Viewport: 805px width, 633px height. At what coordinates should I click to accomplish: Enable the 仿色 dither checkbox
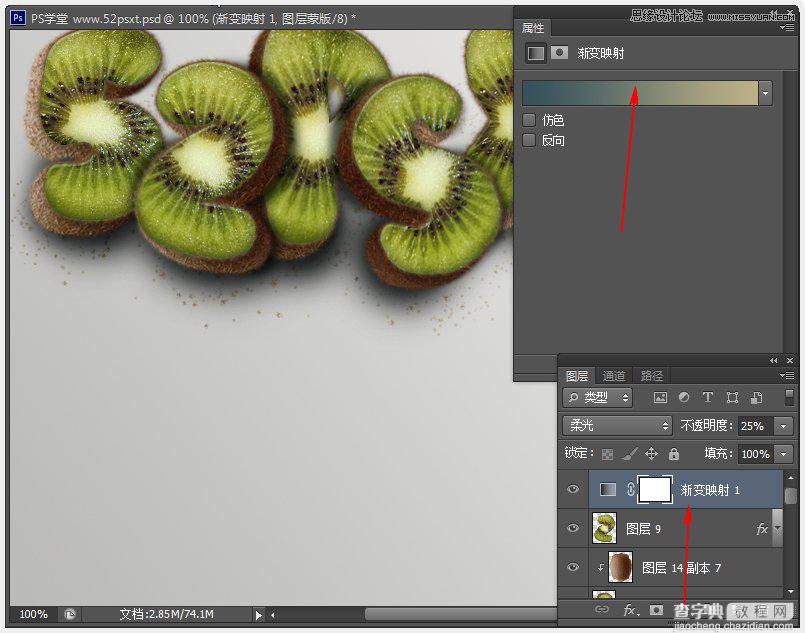(529, 120)
